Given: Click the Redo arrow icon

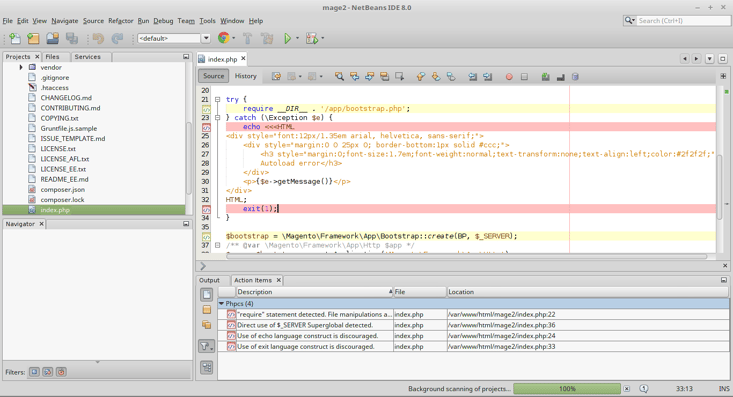Looking at the screenshot, I should pos(117,38).
